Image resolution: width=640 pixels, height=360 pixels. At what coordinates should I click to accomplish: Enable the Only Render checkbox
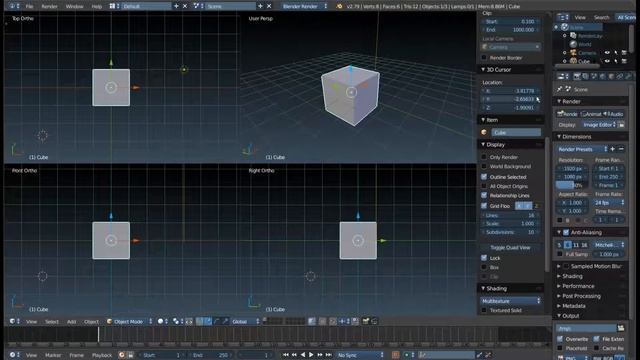tap(484, 157)
